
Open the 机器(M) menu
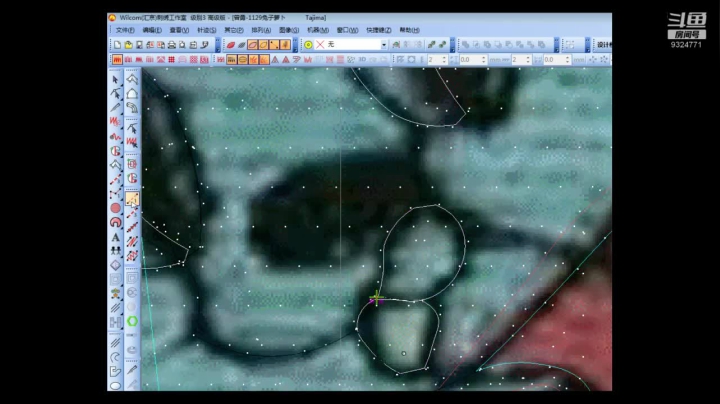pos(318,30)
